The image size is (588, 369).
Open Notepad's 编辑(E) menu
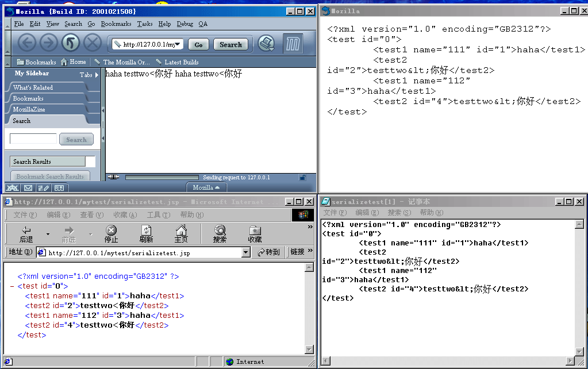[x=367, y=213]
